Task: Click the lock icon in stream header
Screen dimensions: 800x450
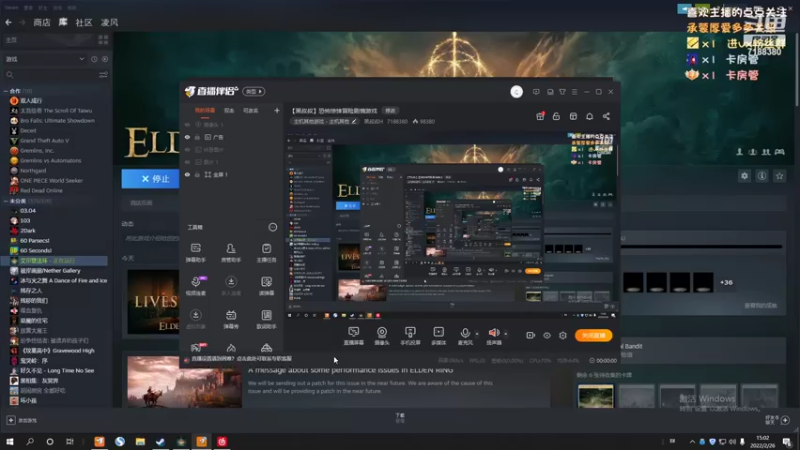Action: 556,116
